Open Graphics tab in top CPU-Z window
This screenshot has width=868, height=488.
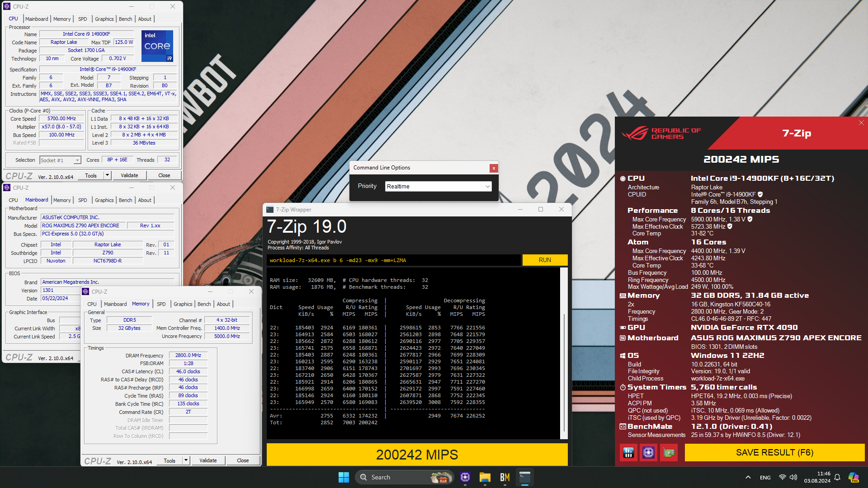point(104,19)
